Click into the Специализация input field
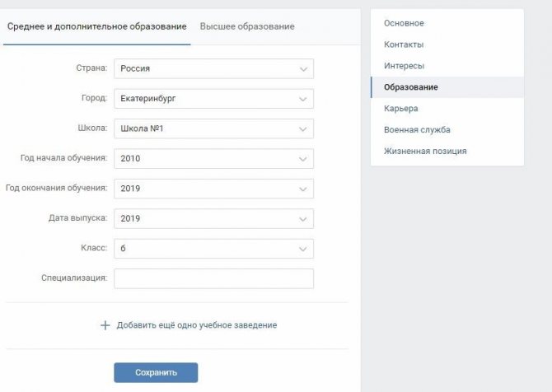This screenshot has height=392, width=552. coord(213,278)
